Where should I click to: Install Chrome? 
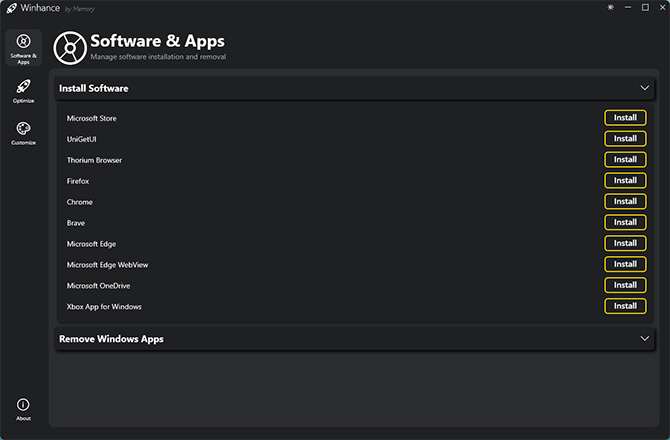[625, 201]
